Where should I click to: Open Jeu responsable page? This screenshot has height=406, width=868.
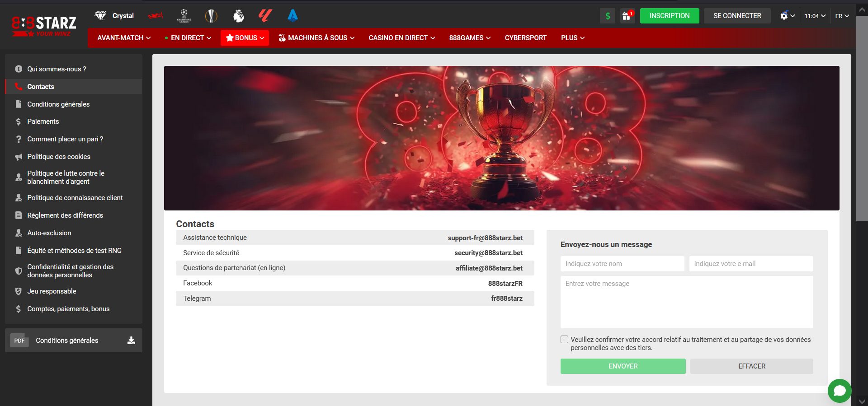pyautogui.click(x=74, y=291)
